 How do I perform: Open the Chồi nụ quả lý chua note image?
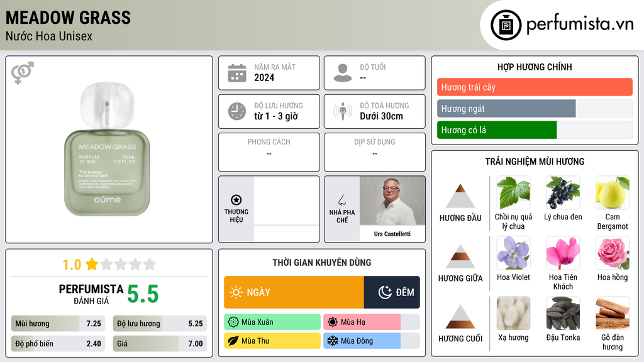tap(513, 193)
